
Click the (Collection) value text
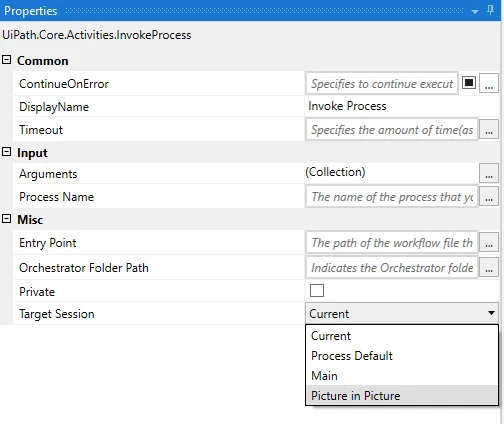tap(335, 172)
